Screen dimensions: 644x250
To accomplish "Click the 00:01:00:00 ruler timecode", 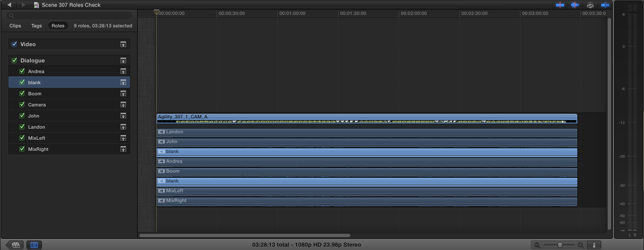I will point(292,13).
